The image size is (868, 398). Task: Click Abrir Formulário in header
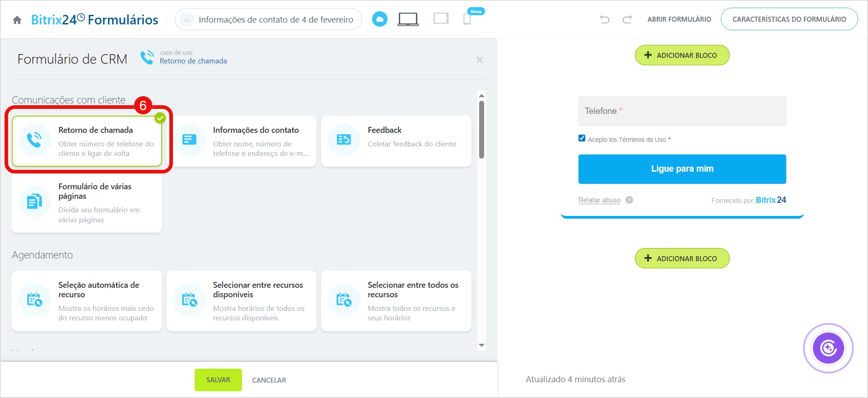pos(679,19)
